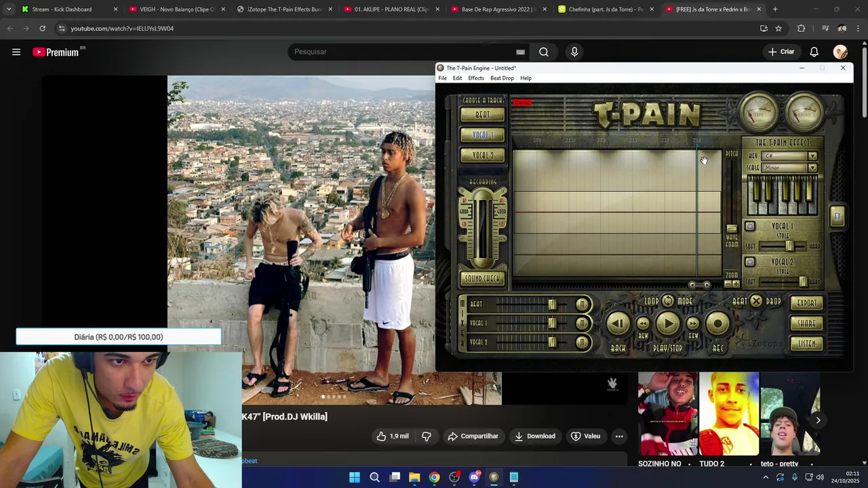Move the pitch/waveform vertical slider handle
The height and width of the screenshot is (488, 868).
pyautogui.click(x=732, y=228)
